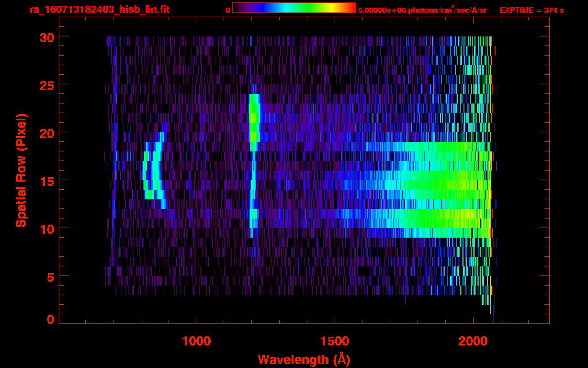Image resolution: width=588 pixels, height=368 pixels.
Task: Click the 1000 wavelength tick label
Action: (196, 341)
